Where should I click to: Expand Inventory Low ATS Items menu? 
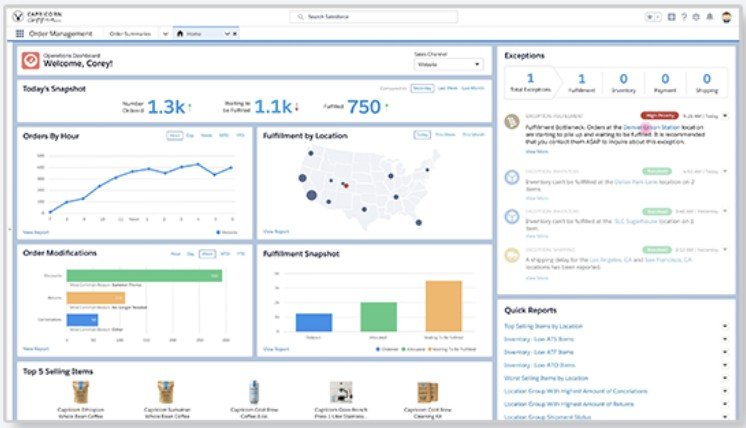point(725,339)
